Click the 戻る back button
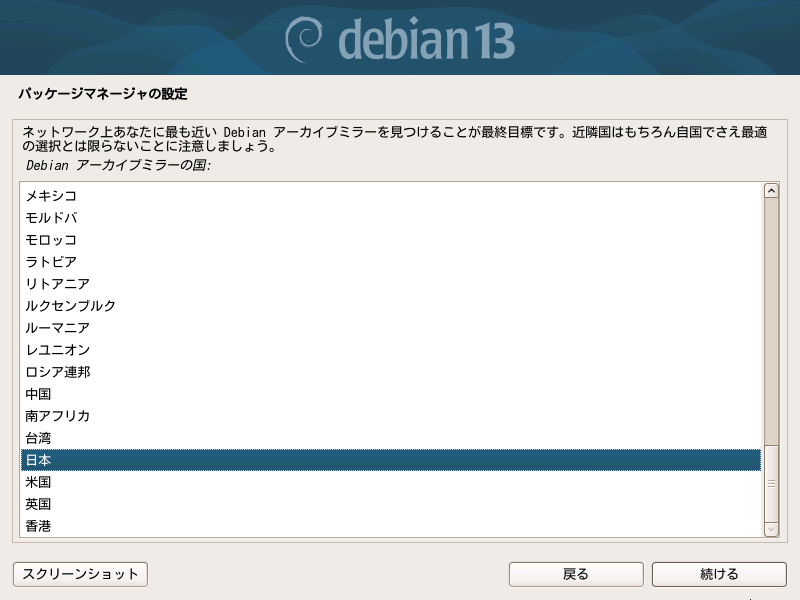The width and height of the screenshot is (800, 600). pyautogui.click(x=576, y=574)
